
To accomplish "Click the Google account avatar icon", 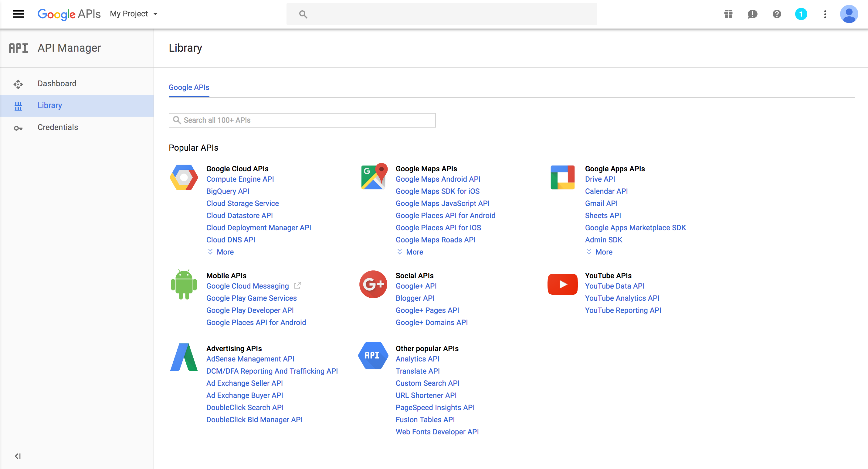I will point(849,14).
